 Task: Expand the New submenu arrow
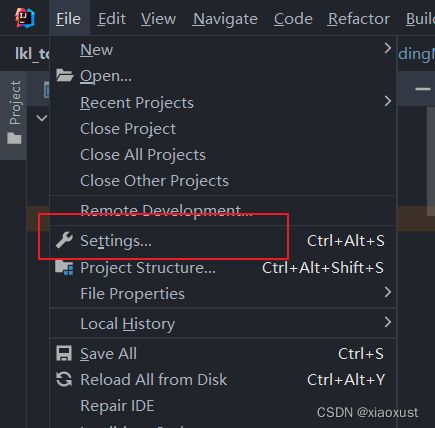pos(387,48)
